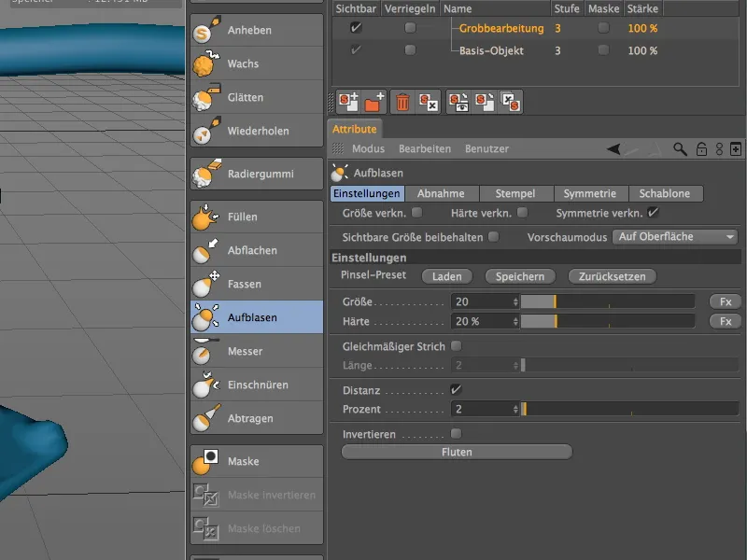Uncheck the Distanz checkbox

456,389
